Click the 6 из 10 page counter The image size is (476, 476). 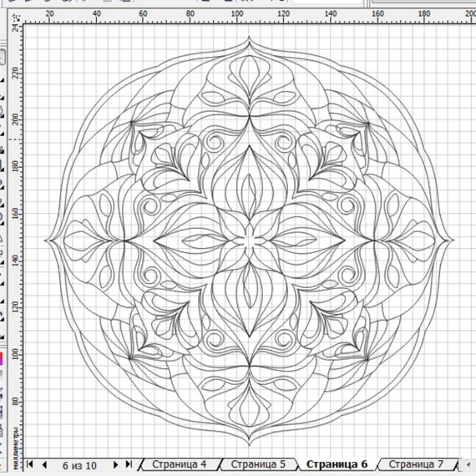click(79, 465)
